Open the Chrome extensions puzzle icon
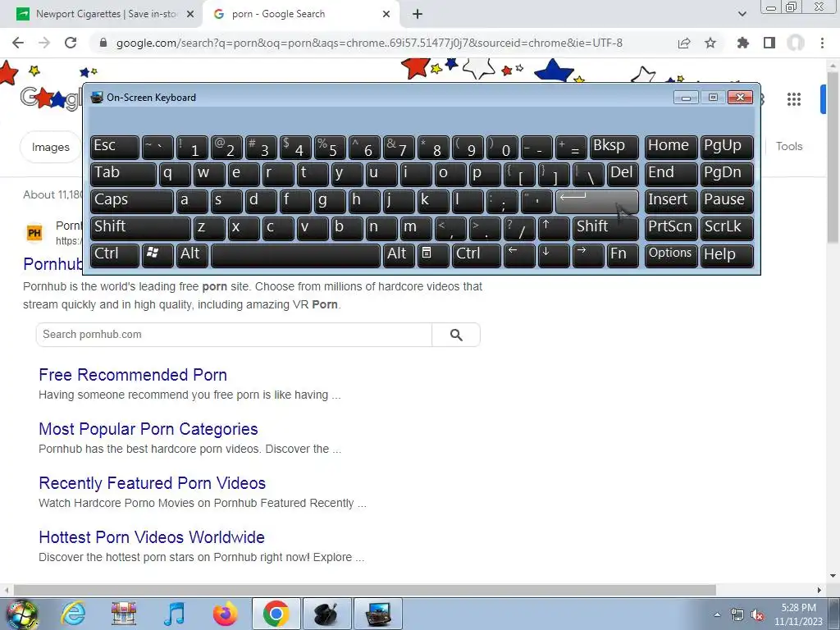This screenshot has width=840, height=630. pyautogui.click(x=743, y=43)
